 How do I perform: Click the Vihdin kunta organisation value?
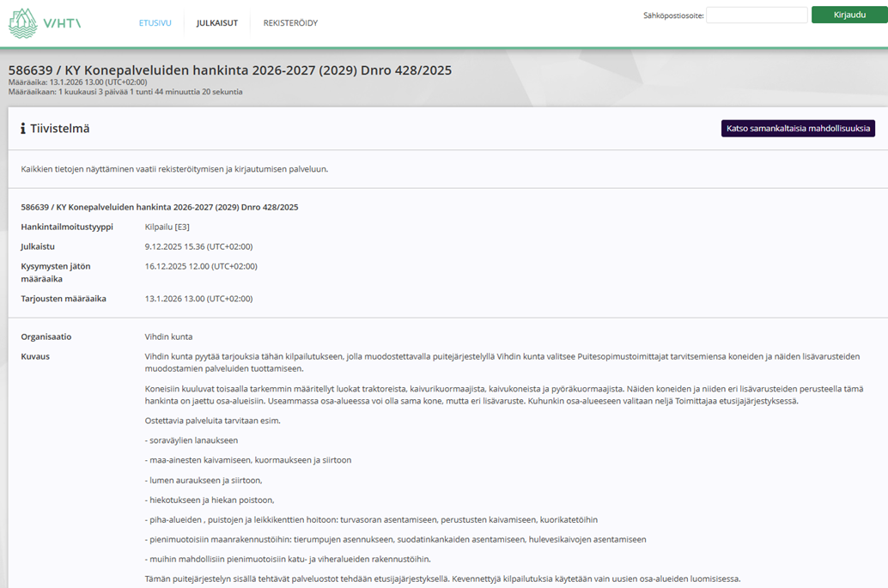pyautogui.click(x=168, y=336)
